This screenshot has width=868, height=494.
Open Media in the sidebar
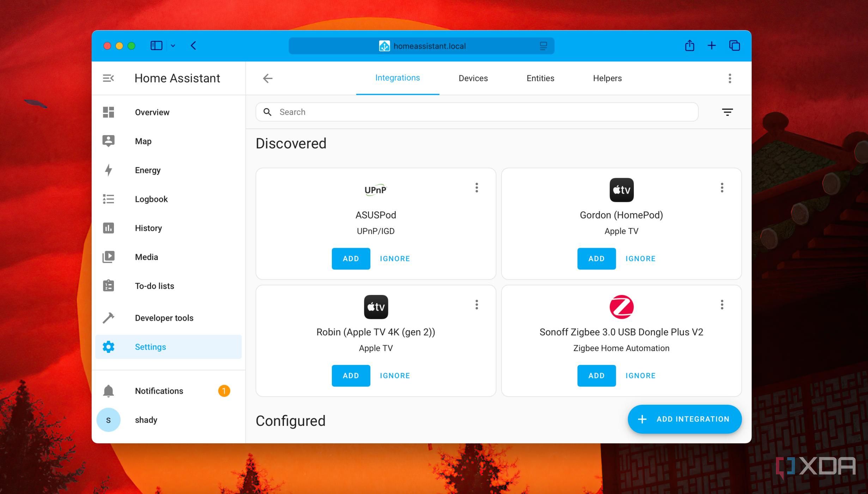168,257
